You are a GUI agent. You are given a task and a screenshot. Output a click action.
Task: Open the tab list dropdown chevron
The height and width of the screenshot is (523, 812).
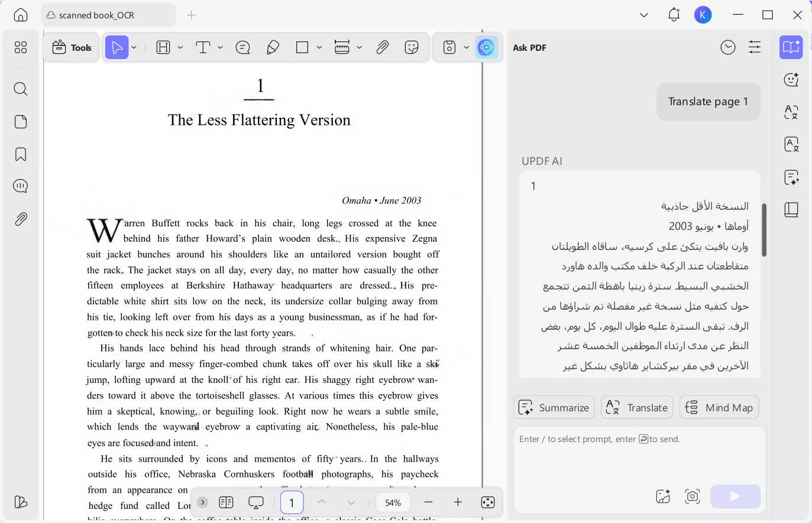644,15
